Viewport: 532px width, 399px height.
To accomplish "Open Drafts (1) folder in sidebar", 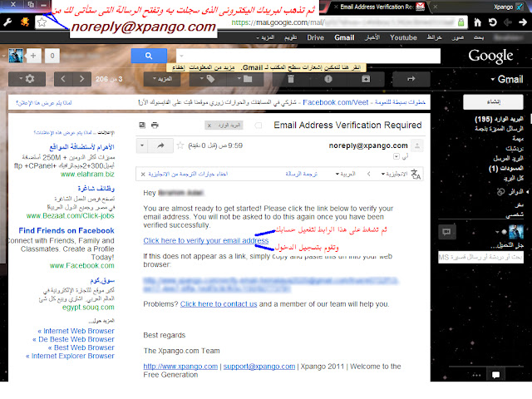I will coord(506,168).
